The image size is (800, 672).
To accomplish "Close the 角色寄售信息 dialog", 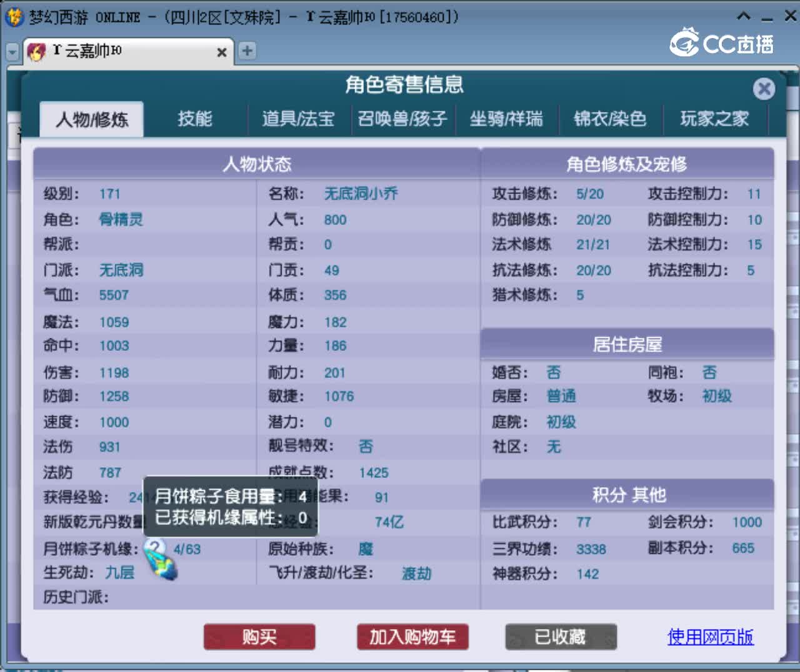I will pos(764,89).
